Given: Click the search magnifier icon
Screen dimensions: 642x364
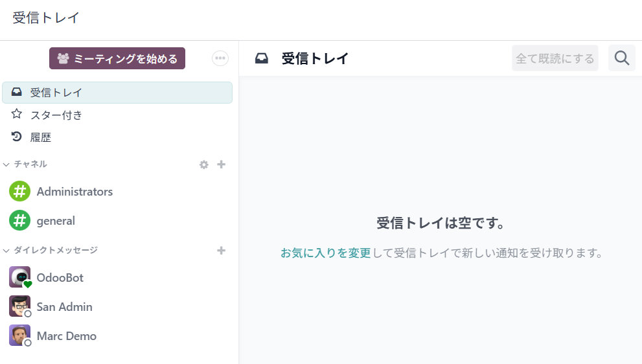Looking at the screenshot, I should 621,58.
